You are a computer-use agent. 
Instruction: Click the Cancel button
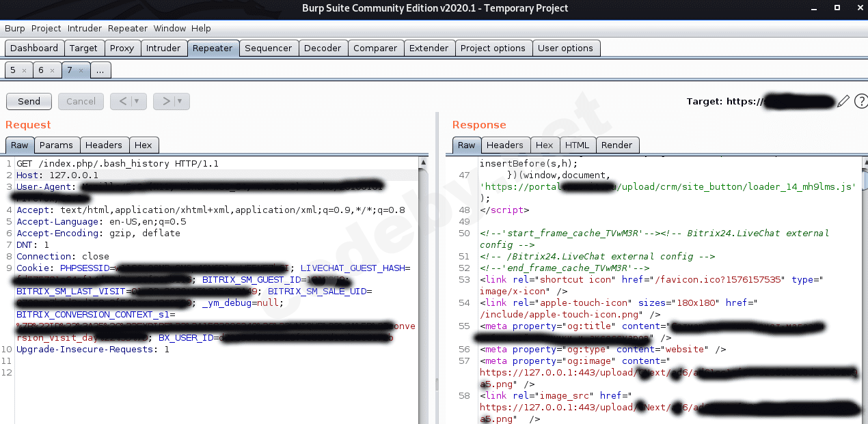click(x=81, y=101)
